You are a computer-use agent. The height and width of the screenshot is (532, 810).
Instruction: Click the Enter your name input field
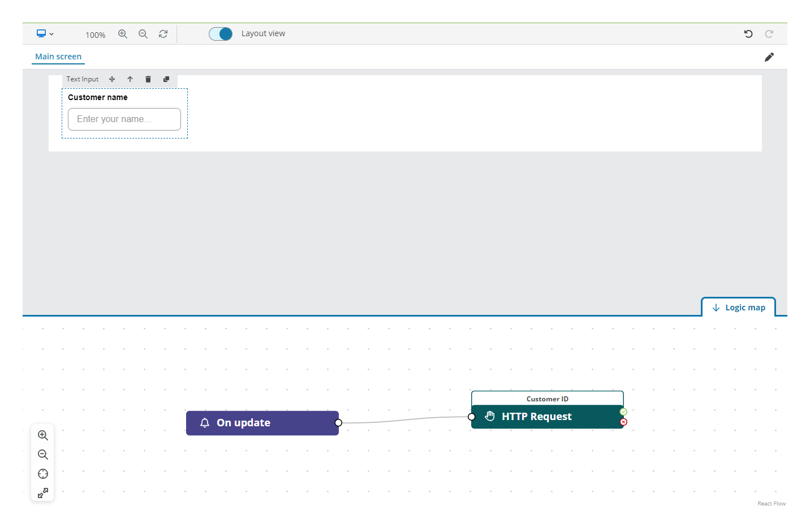click(124, 119)
